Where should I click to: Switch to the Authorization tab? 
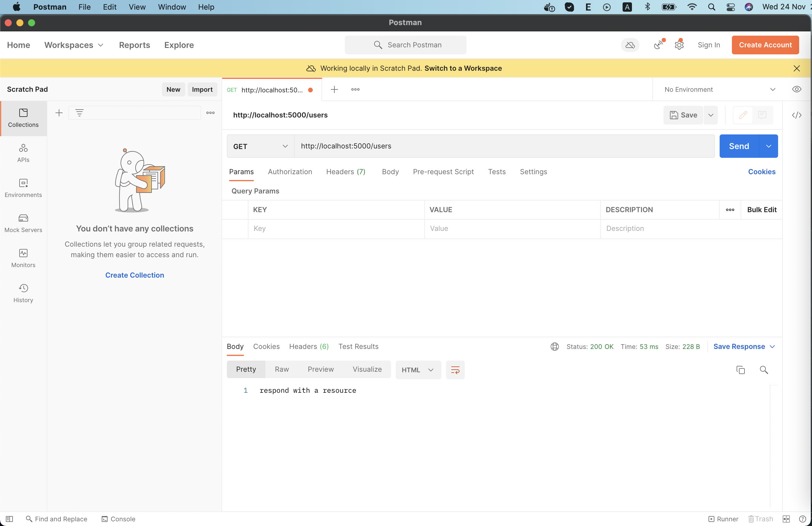290,172
